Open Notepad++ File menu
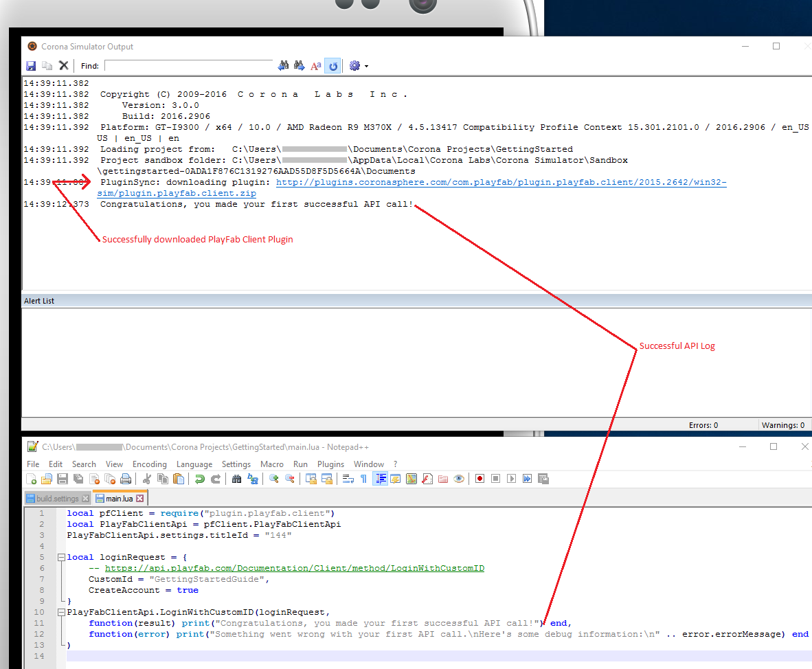 (x=33, y=464)
